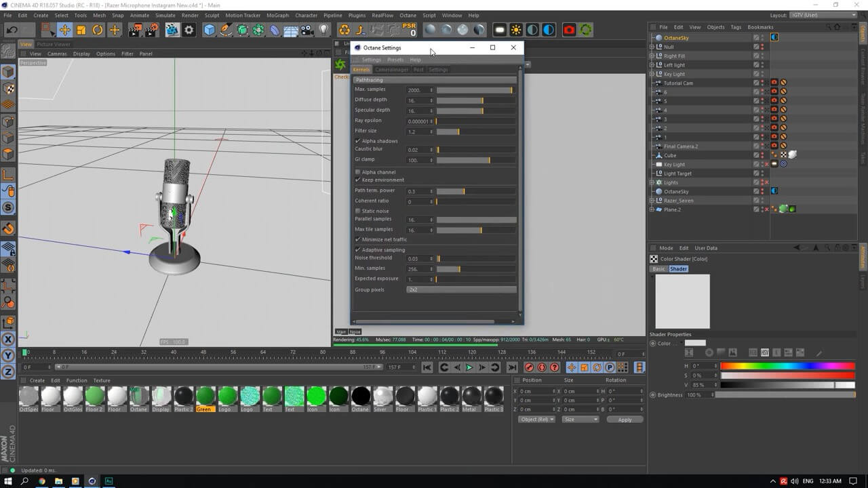The height and width of the screenshot is (488, 868).
Task: Select the Move tool in top toolbar
Action: click(x=64, y=30)
